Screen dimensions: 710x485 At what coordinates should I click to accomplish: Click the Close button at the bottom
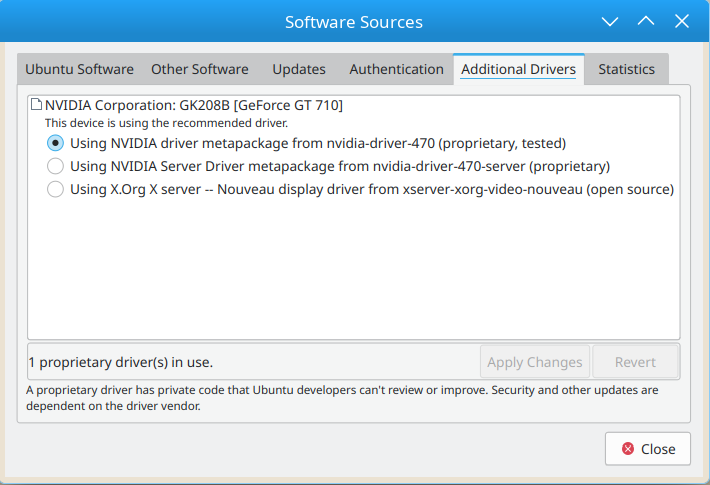coord(648,449)
